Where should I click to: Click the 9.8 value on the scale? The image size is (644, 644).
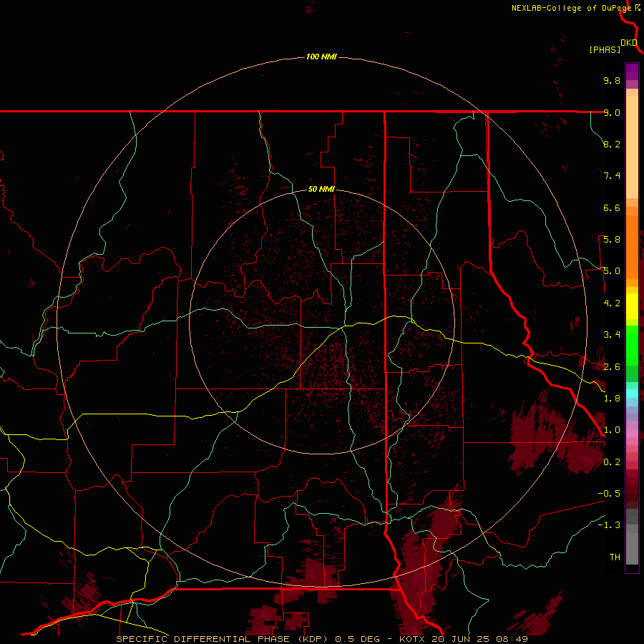pos(612,80)
